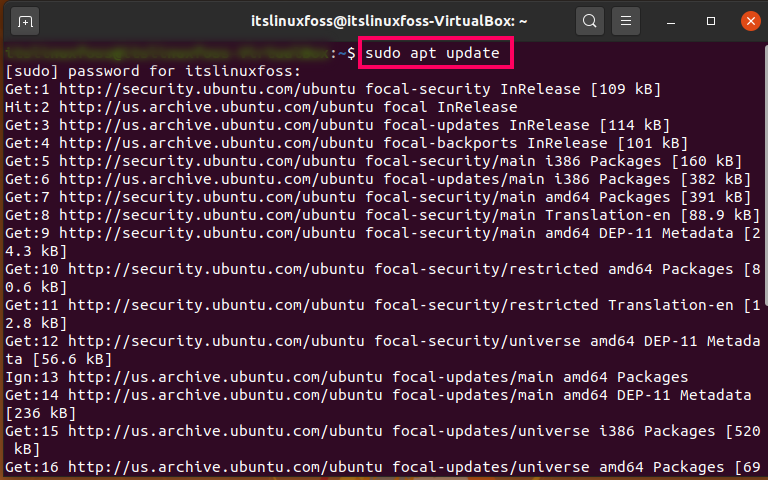Open the terminal search tool
The height and width of the screenshot is (480, 768).
[590, 21]
